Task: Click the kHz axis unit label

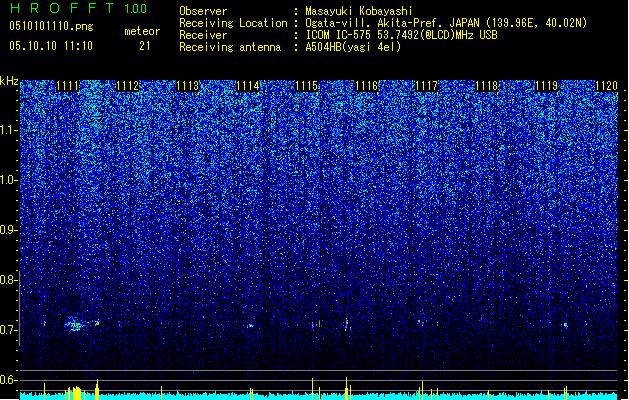Action: (x=9, y=81)
